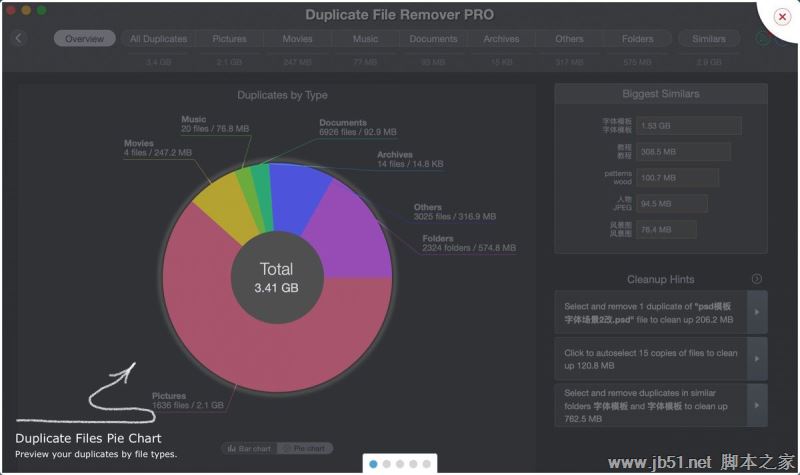Go to first tutorial page dot
Screen dimensions: 800x475
(x=373, y=464)
